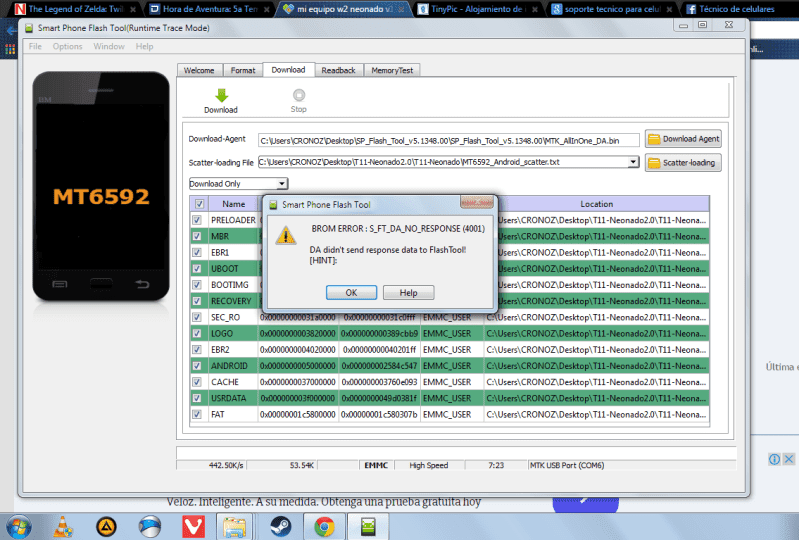Click the warning triangle icon in error dialog
Screen dimensions: 799x540
[286, 235]
